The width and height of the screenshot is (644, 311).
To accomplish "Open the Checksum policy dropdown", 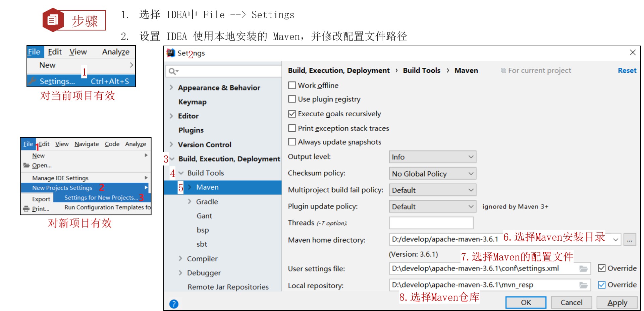I will (433, 174).
